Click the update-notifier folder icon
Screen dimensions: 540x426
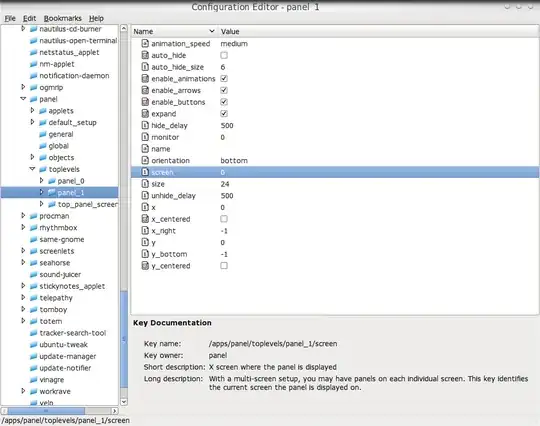tap(33, 368)
